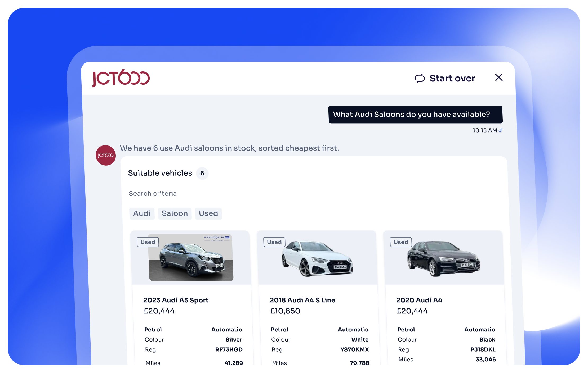The width and height of the screenshot is (588, 373).
Task: Click the Search criteria label
Action: point(153,193)
